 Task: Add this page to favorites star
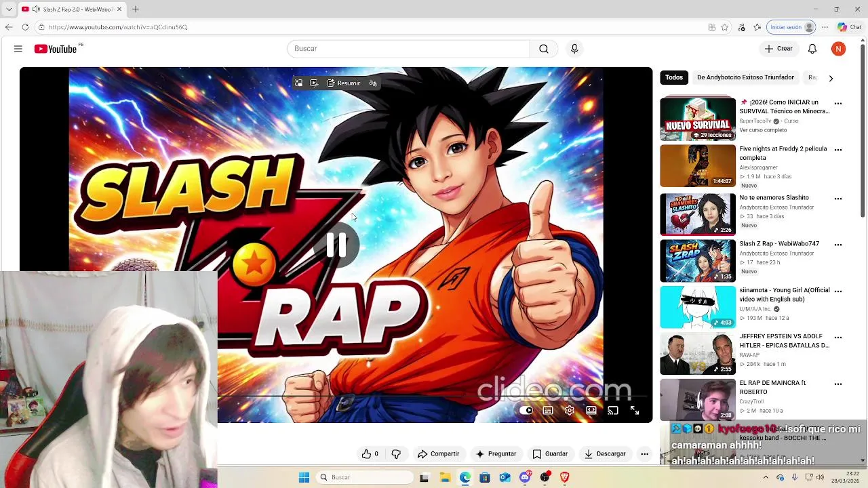point(725,27)
